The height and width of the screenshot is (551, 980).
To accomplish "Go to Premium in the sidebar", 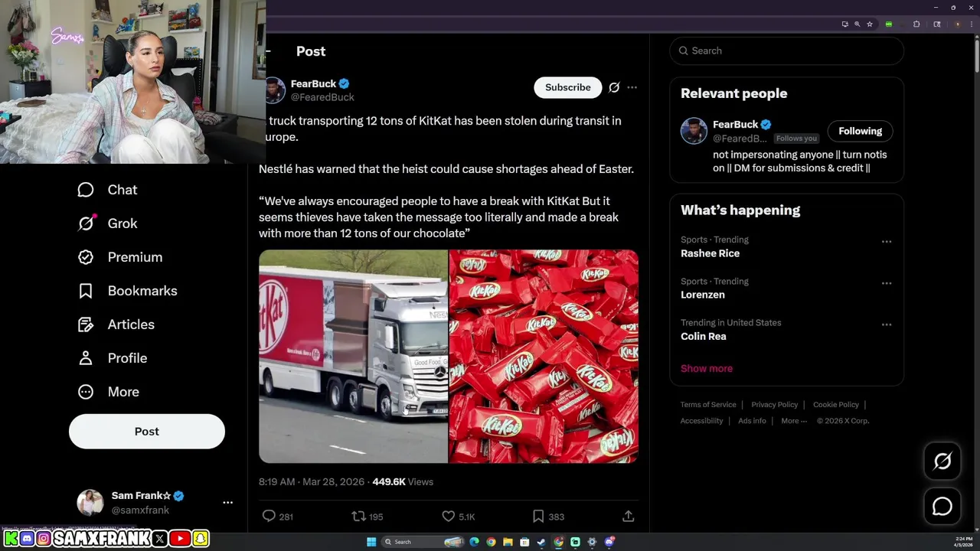I will [x=120, y=257].
